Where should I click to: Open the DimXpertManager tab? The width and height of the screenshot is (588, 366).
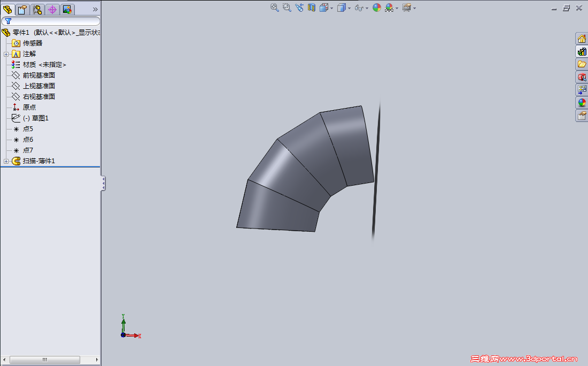click(52, 10)
